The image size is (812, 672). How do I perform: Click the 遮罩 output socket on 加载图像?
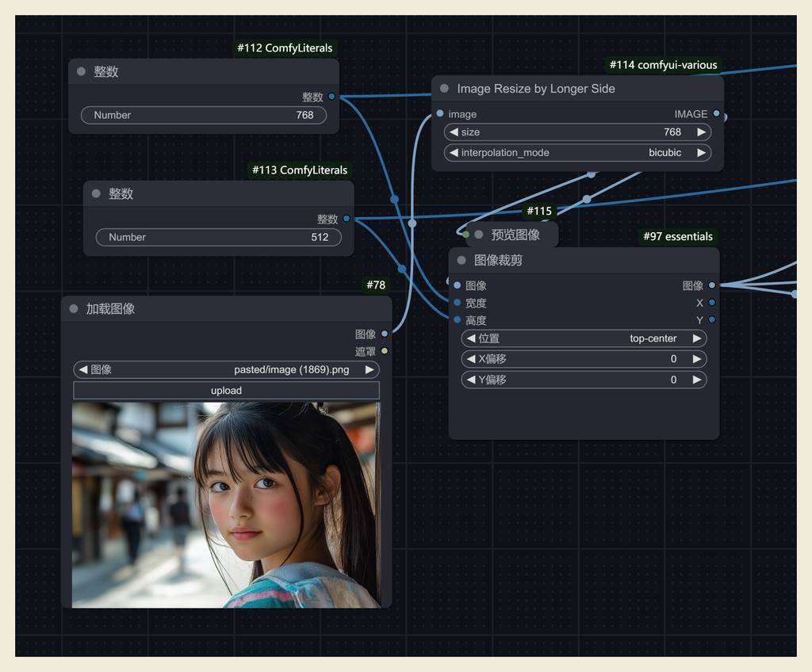coord(385,351)
